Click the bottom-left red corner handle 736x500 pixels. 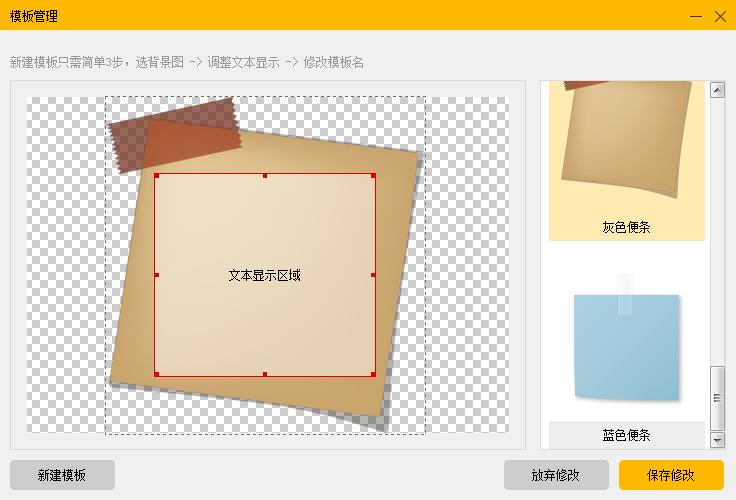[x=157, y=374]
